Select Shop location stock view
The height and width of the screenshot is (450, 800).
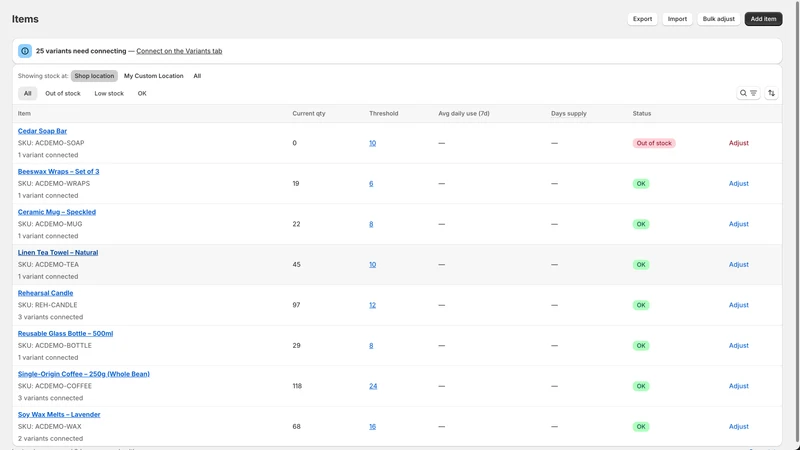94,76
